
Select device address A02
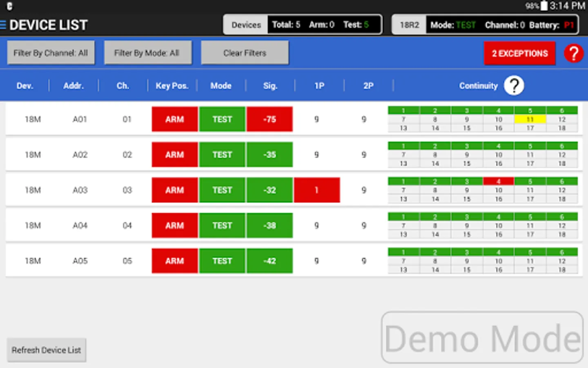click(80, 155)
